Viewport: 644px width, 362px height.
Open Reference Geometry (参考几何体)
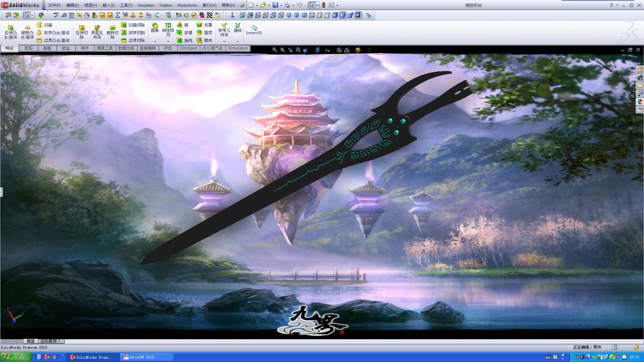pyautogui.click(x=224, y=29)
